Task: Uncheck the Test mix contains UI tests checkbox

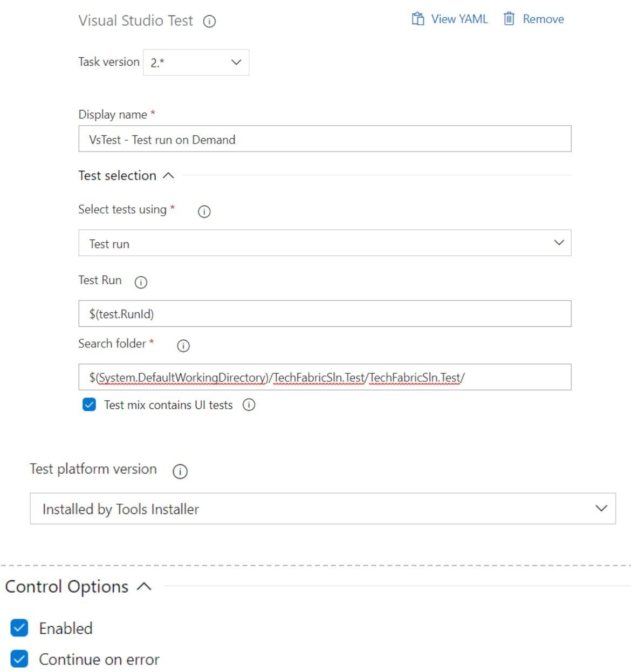Action: pyautogui.click(x=89, y=404)
